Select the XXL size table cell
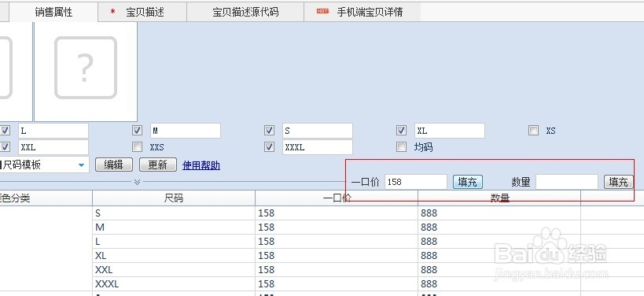 point(174,270)
